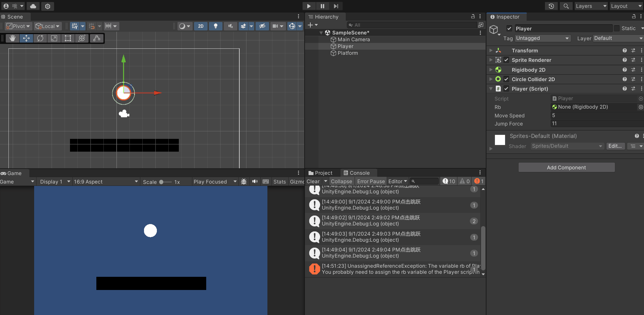Click the Step frame button
The height and width of the screenshot is (315, 644).
[336, 6]
